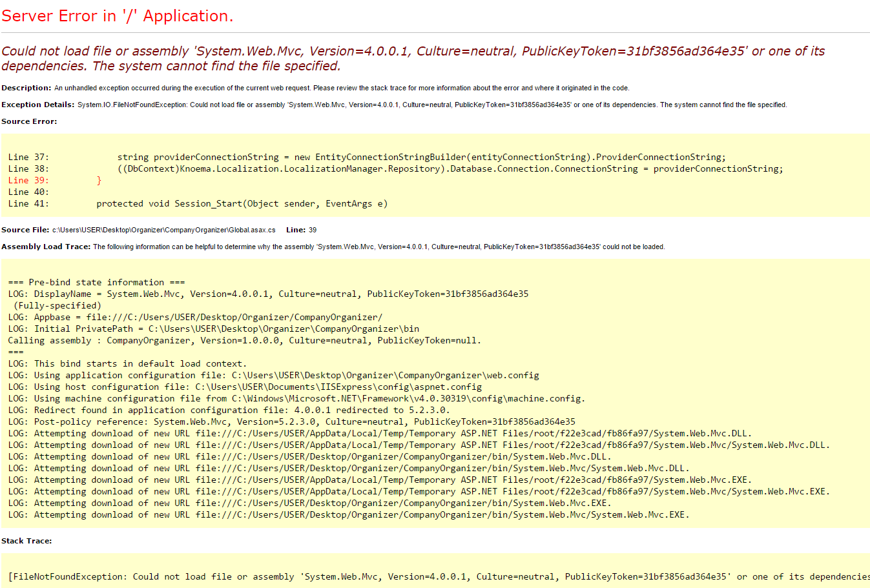Click the '[FileNotFoundException' stack trace line
Viewport: 870px width, 588px height.
coord(438,576)
